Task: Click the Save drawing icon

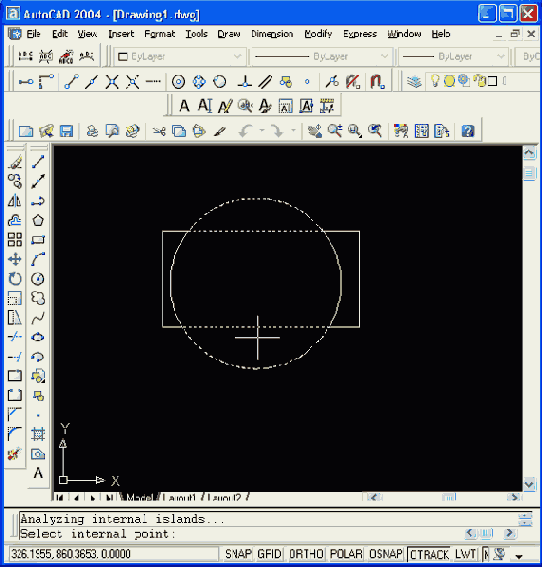Action: 66,131
